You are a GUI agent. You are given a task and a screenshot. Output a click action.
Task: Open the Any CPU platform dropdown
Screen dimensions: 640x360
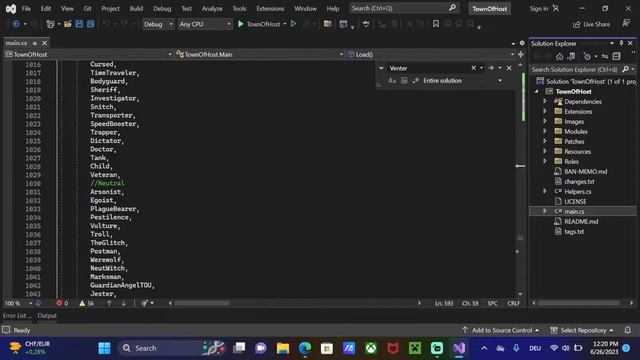[204, 24]
